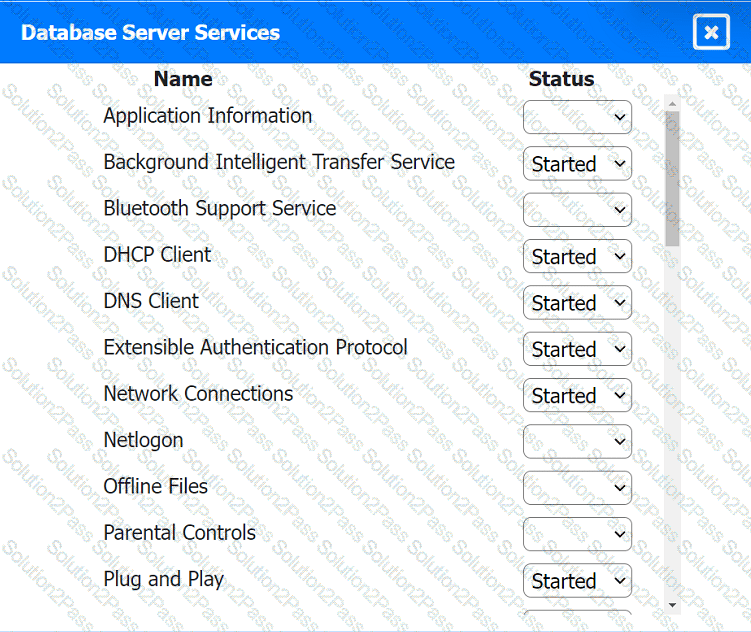Open the Offline Files status dropdown
This screenshot has height=632, width=751.
tap(577, 488)
